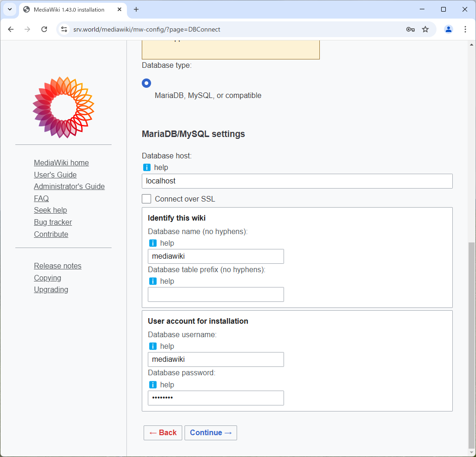The height and width of the screenshot is (457, 476).
Task: Click the scrollbar up arrow
Action: click(471, 45)
